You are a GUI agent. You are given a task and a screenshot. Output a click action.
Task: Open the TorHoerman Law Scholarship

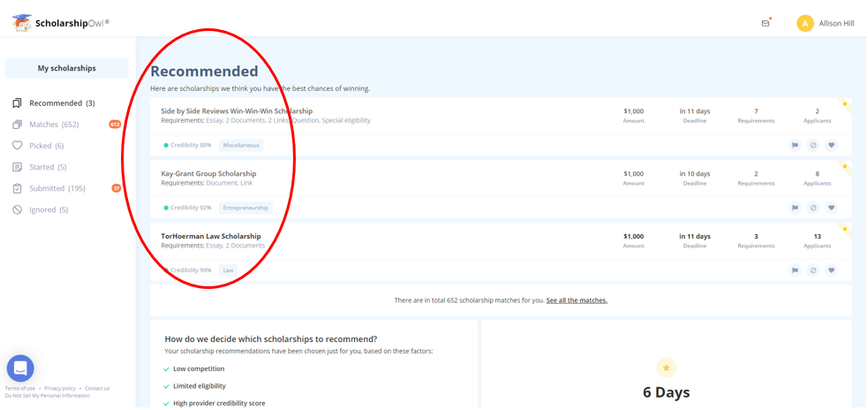pos(211,237)
